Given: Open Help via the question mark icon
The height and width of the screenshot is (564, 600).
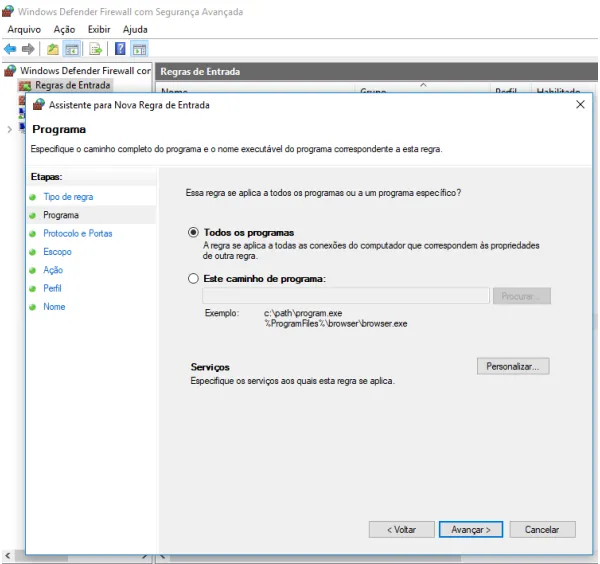Looking at the screenshot, I should 120,49.
